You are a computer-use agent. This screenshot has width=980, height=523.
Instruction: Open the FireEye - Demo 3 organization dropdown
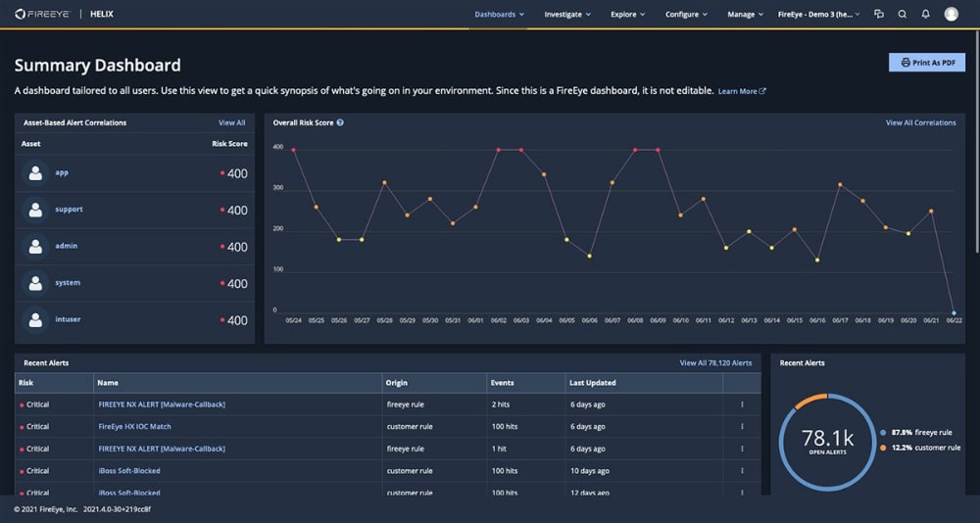818,14
